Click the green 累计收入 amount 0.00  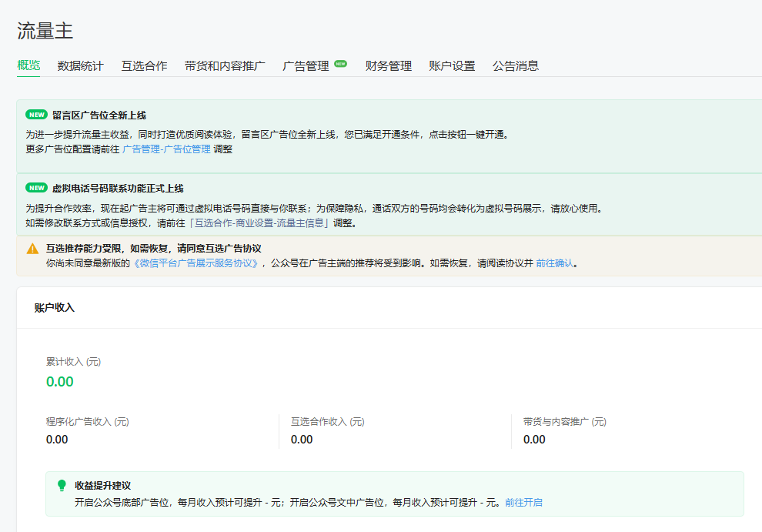60,382
